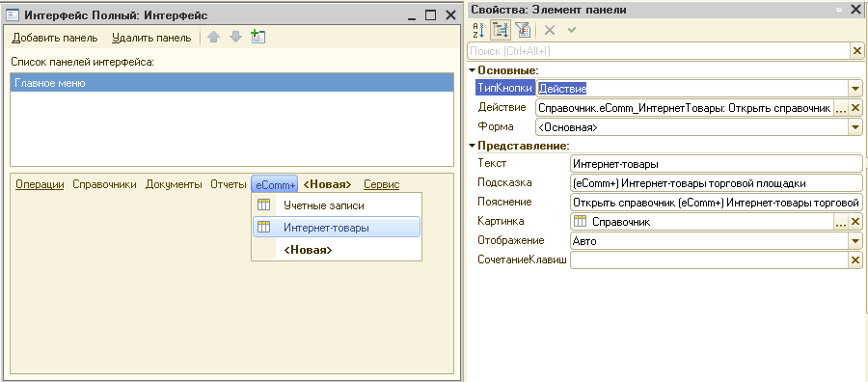Open the ТипКнопки dropdown list
Viewport: 868px width, 382px height.
(855, 89)
